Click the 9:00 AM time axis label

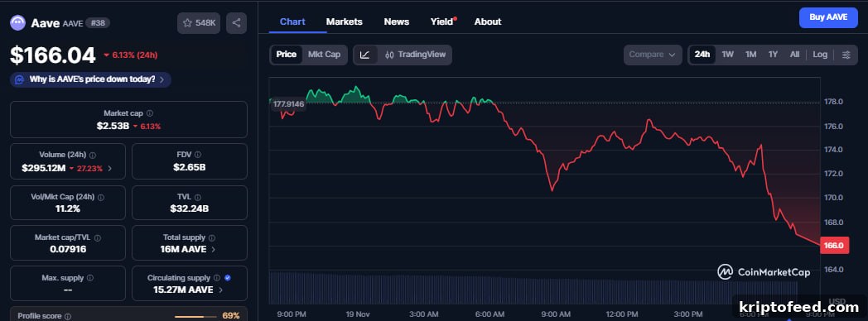(556, 314)
